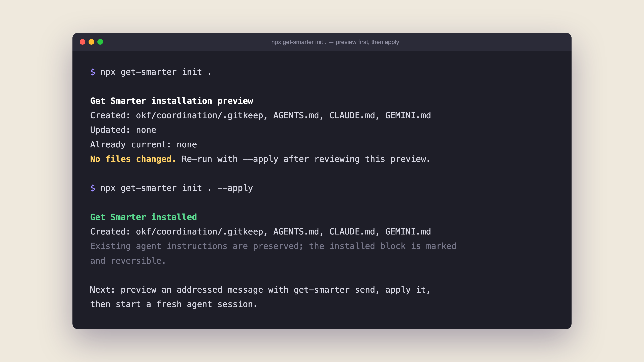
Task: Click the second purple dollar prompt symbol
Action: 93,188
